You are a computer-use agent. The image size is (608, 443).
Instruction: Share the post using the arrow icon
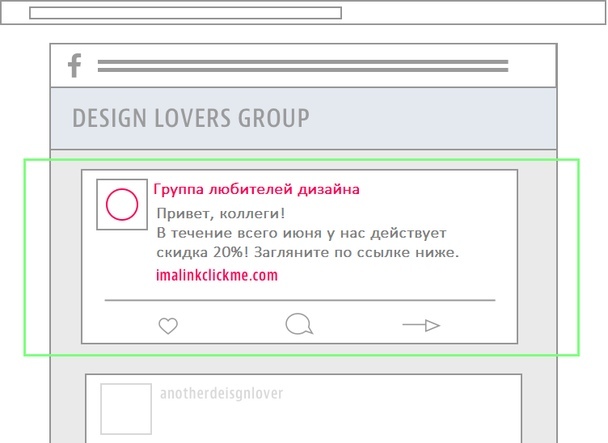point(421,325)
